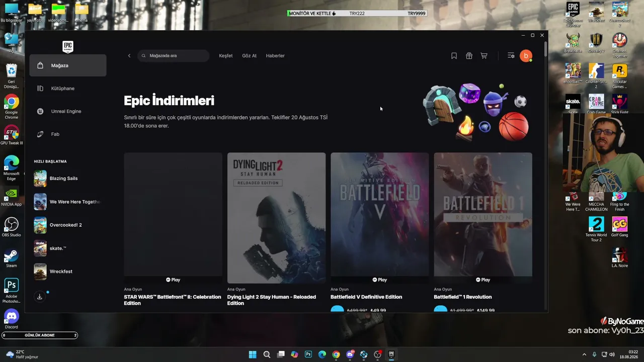Open Steam desktop shortcut
644x362 pixels.
(11, 258)
